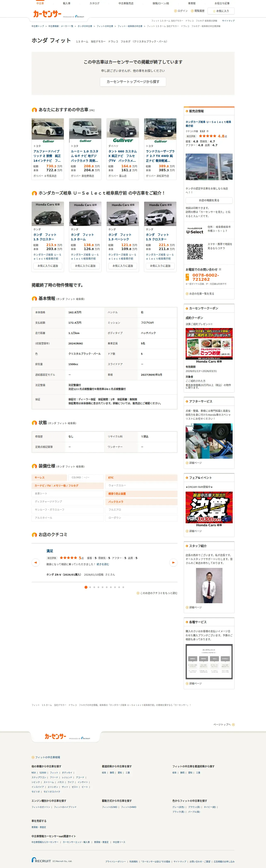This screenshot has height=868, width=266.
Task: Select the first review carousel dot
Action: click(x=86, y=587)
